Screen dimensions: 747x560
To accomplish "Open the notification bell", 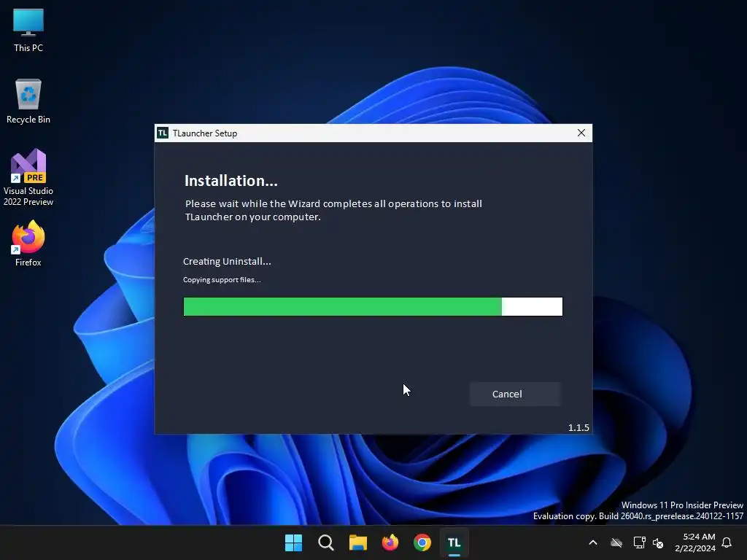I will [727, 542].
